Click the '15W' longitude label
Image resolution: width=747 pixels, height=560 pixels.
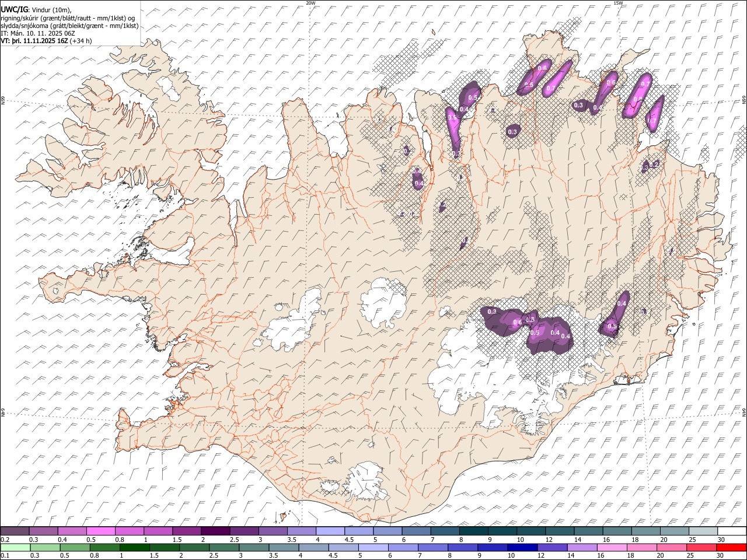coord(617,3)
